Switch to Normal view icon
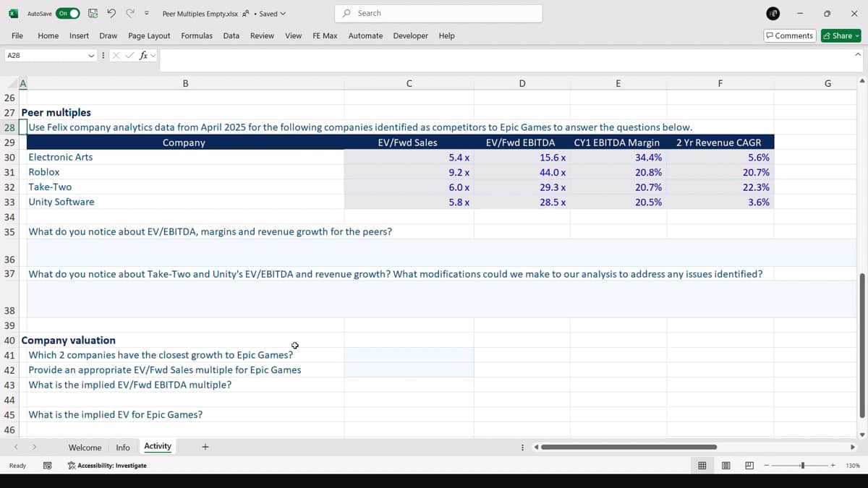Viewport: 868px width, 488px height. [702, 466]
